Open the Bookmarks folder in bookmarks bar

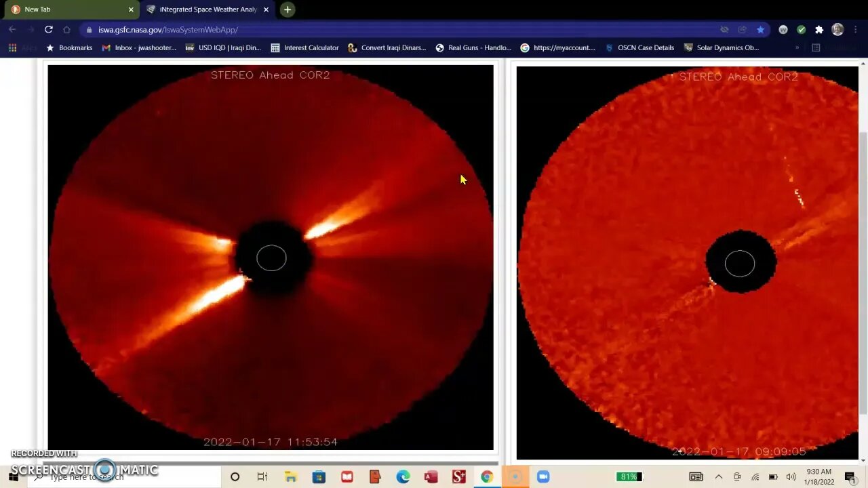tap(69, 48)
